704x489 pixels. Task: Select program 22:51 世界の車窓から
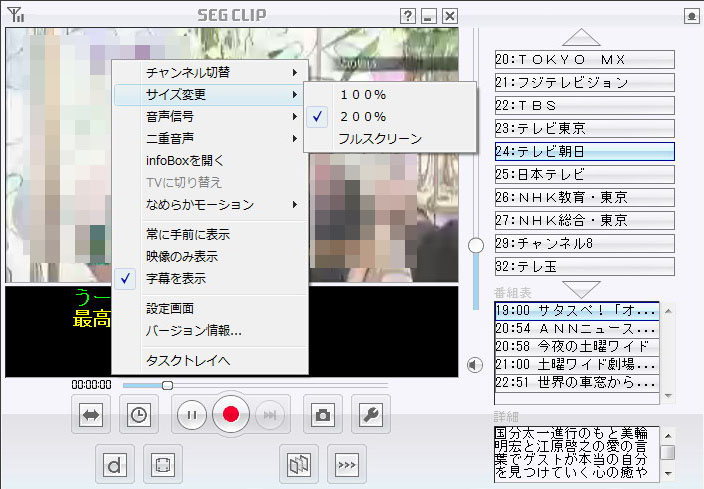pyautogui.click(x=577, y=383)
